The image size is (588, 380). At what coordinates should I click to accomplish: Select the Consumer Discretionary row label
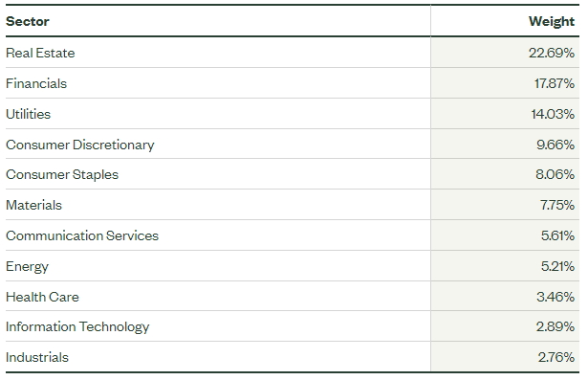[x=80, y=145]
